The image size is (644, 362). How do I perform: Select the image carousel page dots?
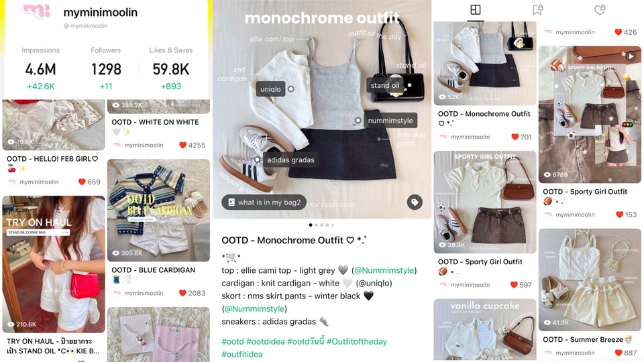tap(321, 225)
